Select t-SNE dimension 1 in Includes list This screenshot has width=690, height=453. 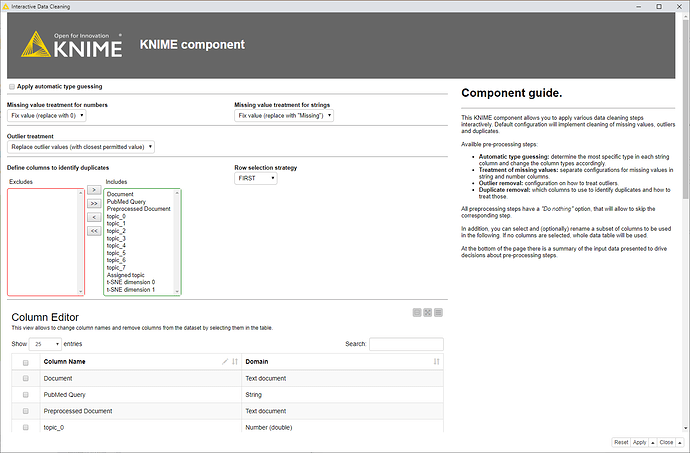point(131,290)
